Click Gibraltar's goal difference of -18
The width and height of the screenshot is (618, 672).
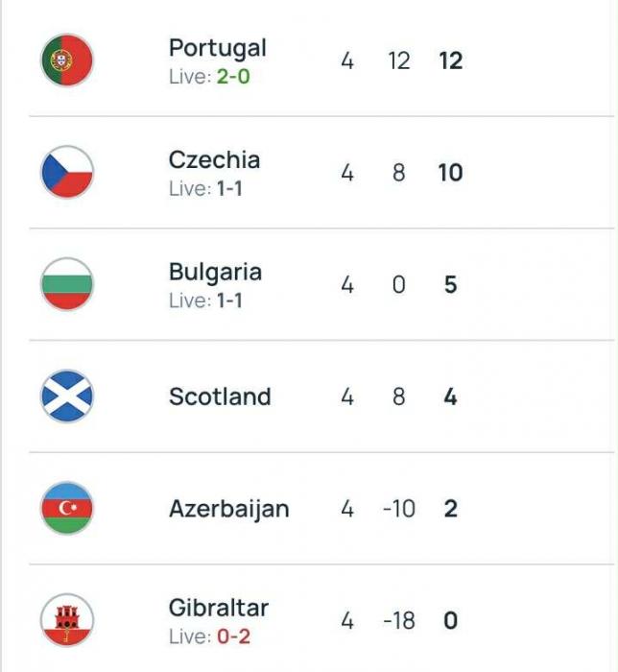(x=398, y=621)
